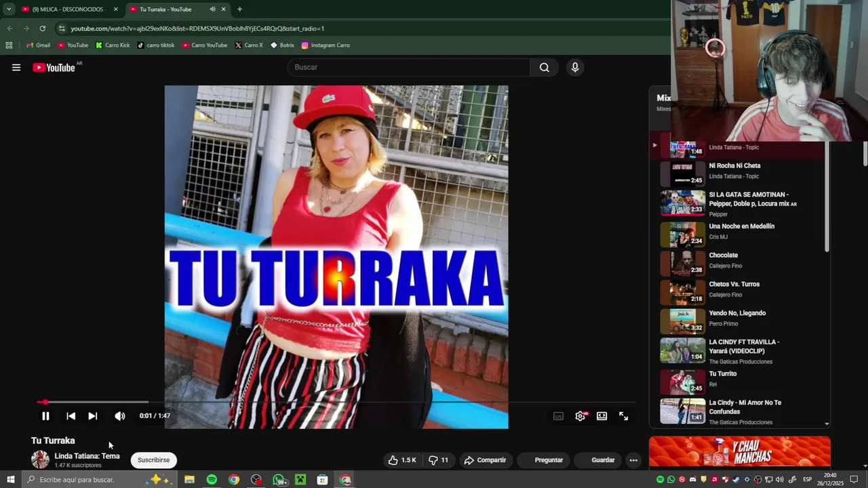Mute the player volume

[120, 416]
